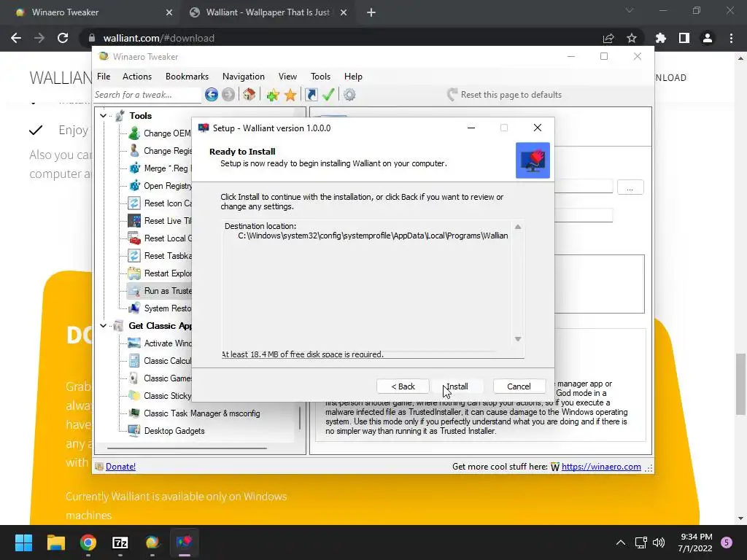Collapse the Get Classic Apps tree node
Image resolution: width=747 pixels, height=560 pixels.
[103, 326]
